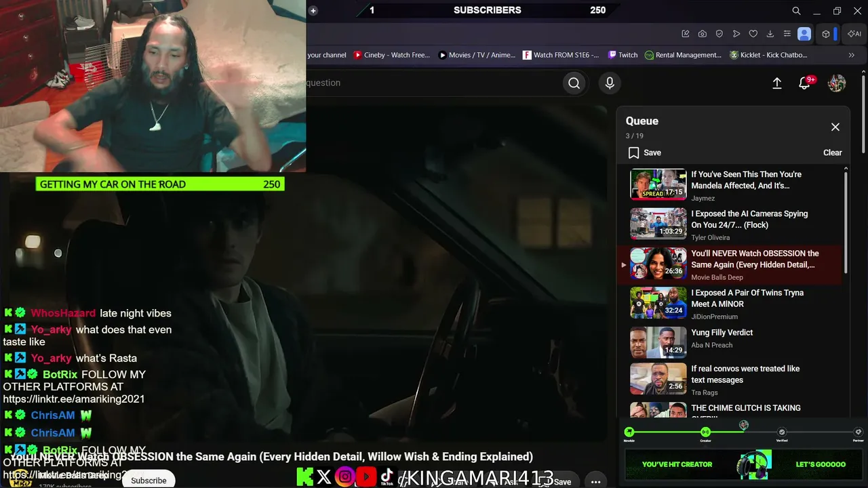Open the Twitch bookmark
Viewport: 868px width, 488px height.
(x=623, y=55)
